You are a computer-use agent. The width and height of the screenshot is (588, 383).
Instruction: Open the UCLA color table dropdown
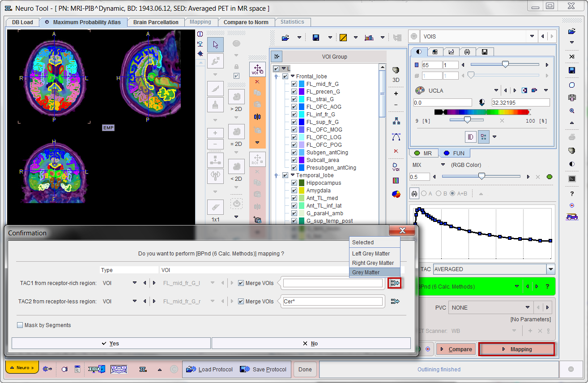(x=496, y=90)
